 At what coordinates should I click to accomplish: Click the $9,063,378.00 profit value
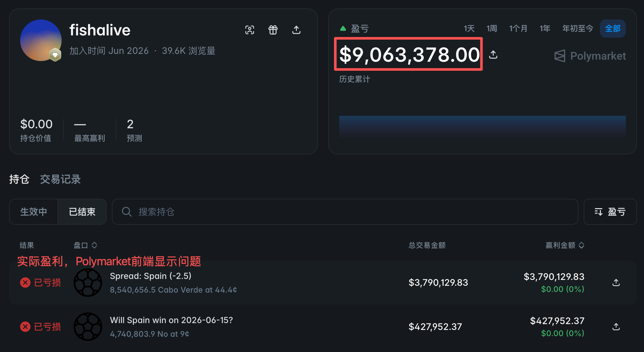[x=409, y=54]
